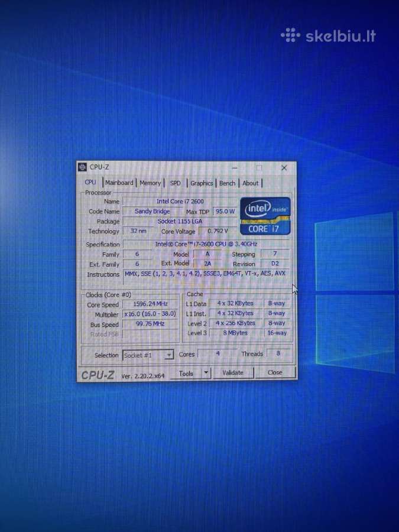
Task: Go to the Graphics tab
Action: (202, 183)
